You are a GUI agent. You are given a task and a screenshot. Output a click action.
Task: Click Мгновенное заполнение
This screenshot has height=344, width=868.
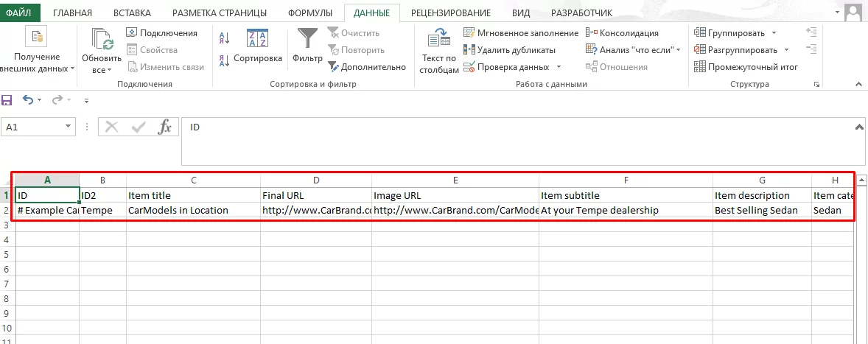click(x=521, y=33)
